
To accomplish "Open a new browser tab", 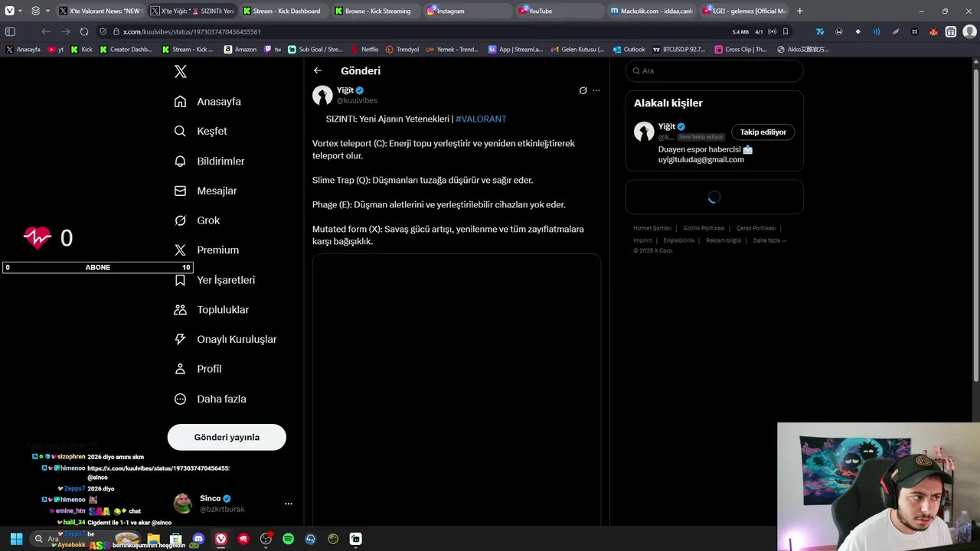I will (x=799, y=11).
